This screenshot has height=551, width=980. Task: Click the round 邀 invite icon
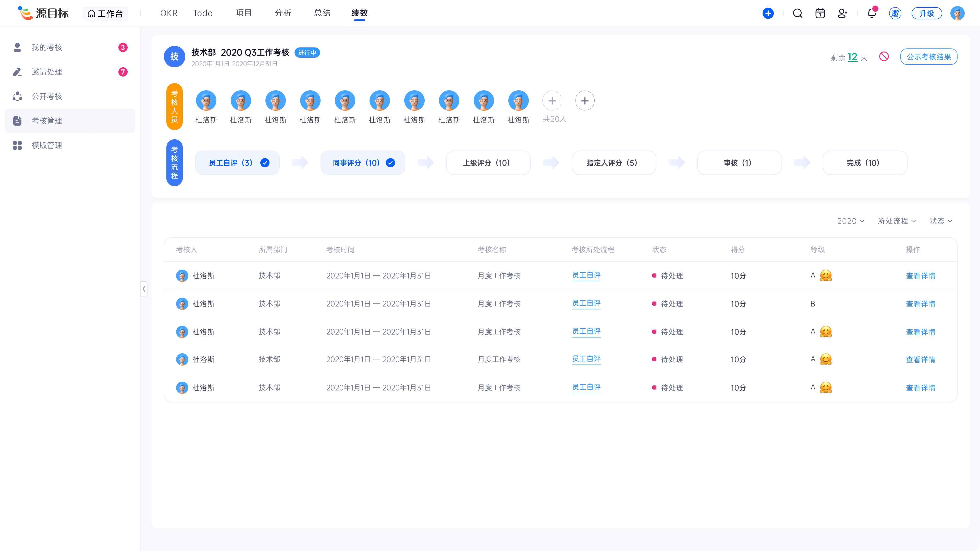tap(895, 13)
